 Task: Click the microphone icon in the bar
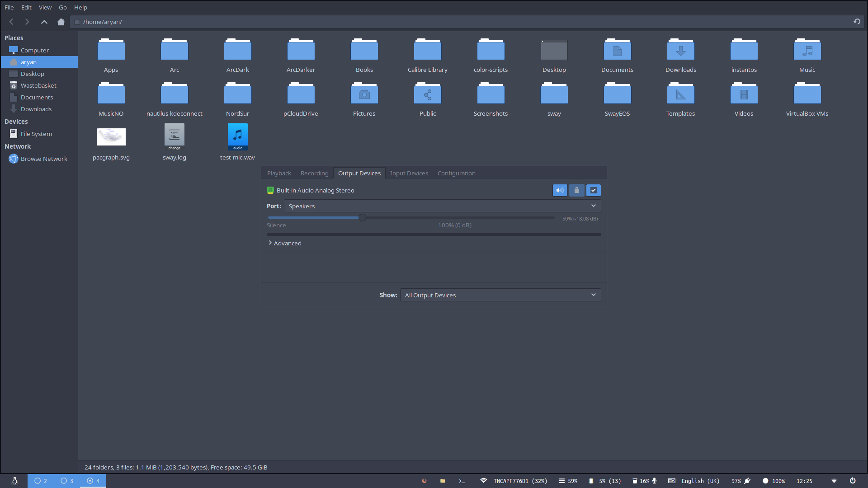coord(654,481)
